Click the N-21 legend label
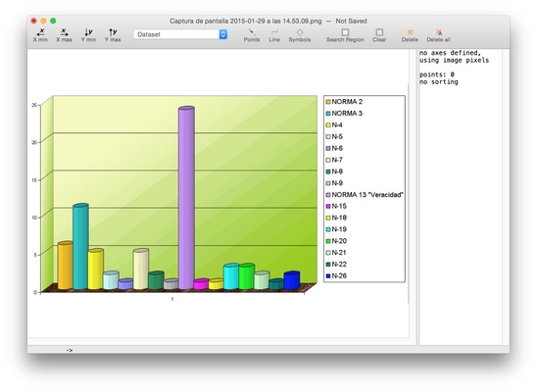The image size is (537, 392). 339,253
